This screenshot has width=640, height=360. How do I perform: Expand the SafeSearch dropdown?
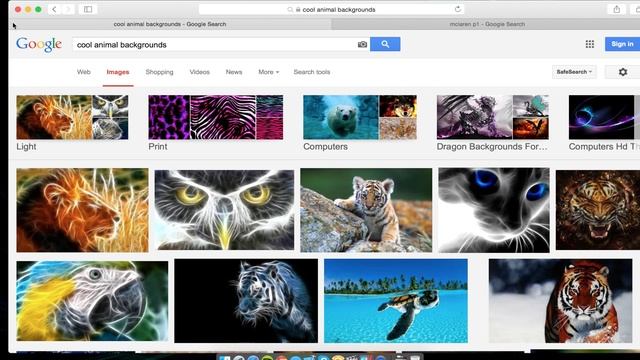pyautogui.click(x=574, y=72)
